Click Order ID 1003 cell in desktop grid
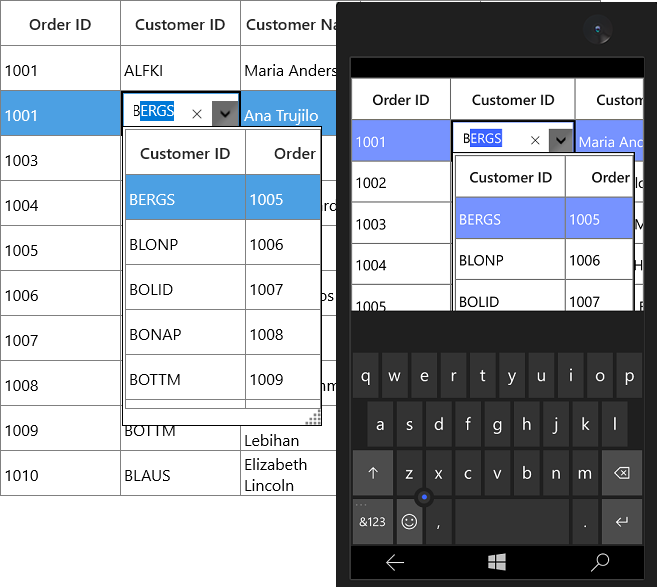657x587 pixels. [x=60, y=158]
